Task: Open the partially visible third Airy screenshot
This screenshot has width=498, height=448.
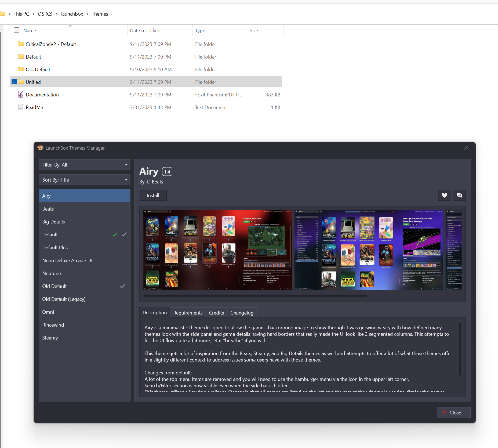Action: pyautogui.click(x=454, y=250)
